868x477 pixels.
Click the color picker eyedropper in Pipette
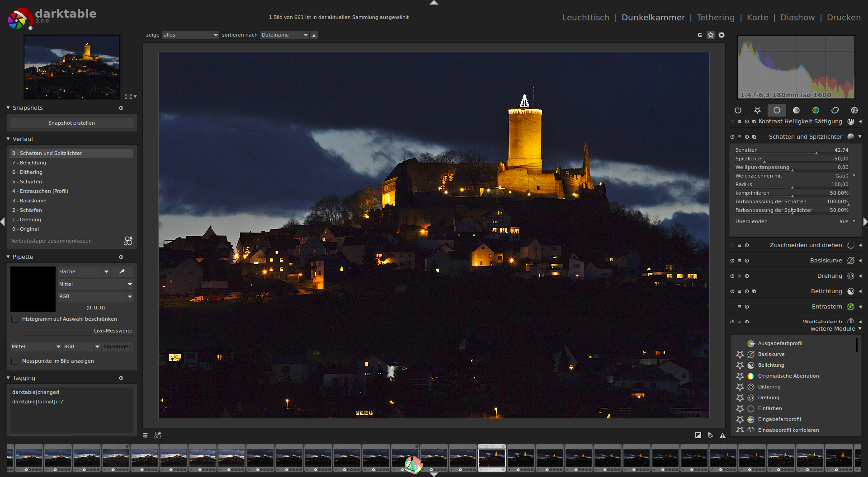[x=122, y=271]
